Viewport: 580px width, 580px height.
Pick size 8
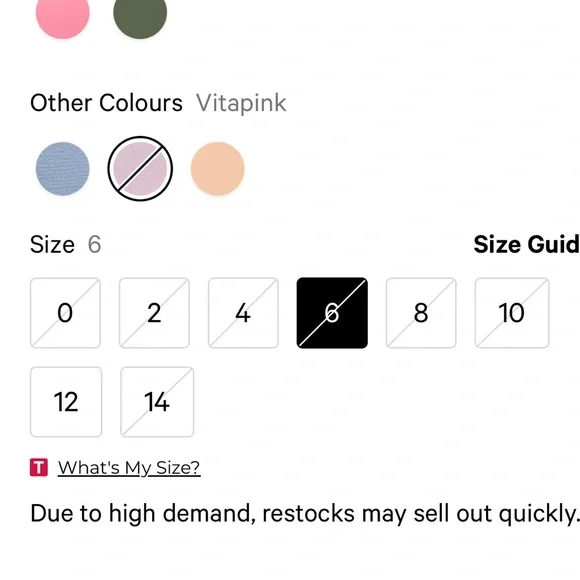421,313
